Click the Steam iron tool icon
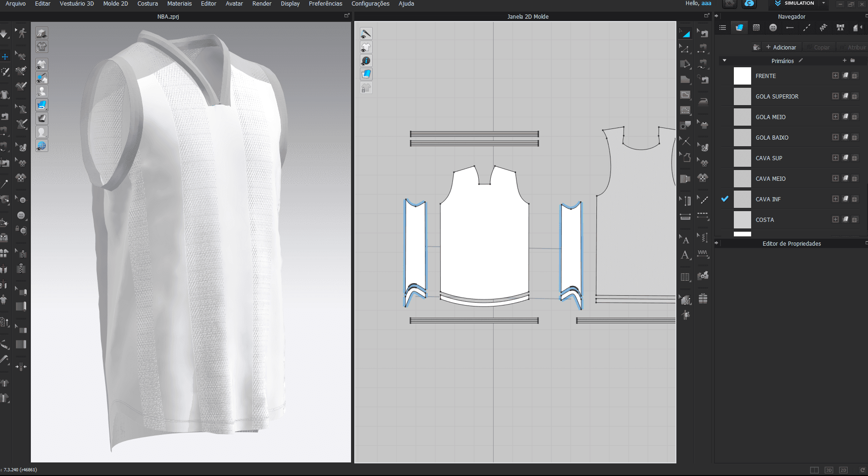868x476 pixels. click(703, 101)
